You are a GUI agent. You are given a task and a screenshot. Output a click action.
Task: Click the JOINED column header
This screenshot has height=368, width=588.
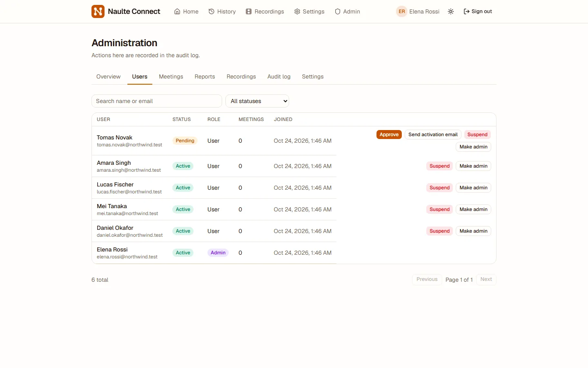tap(283, 119)
